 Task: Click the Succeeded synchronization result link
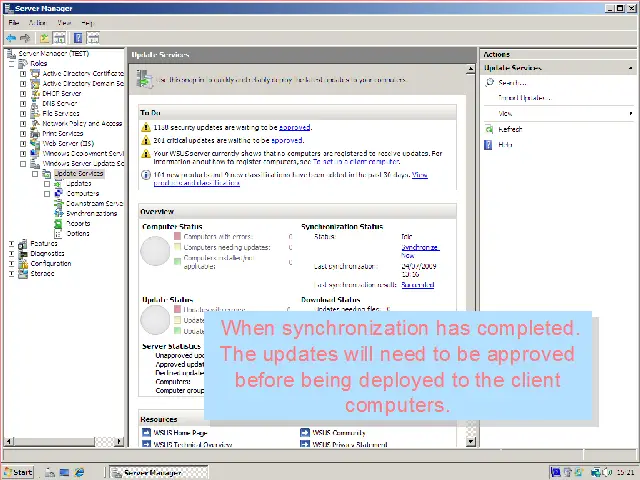418,284
